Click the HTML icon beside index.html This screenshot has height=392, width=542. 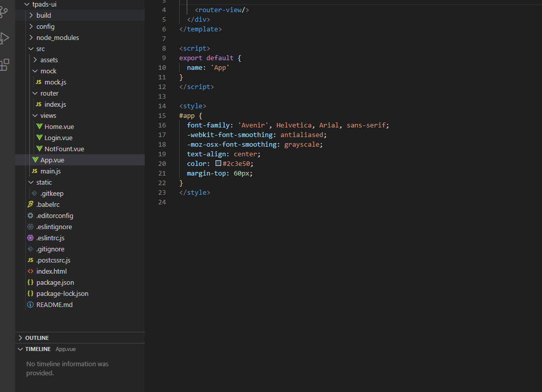pyautogui.click(x=30, y=271)
